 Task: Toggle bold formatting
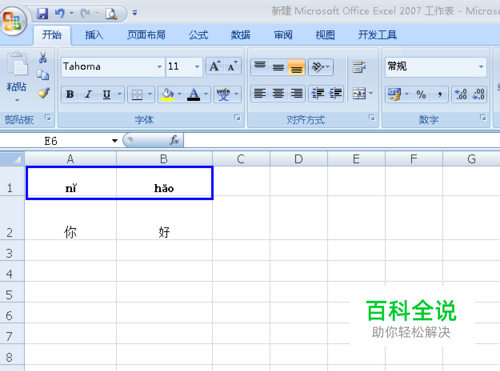click(x=70, y=94)
